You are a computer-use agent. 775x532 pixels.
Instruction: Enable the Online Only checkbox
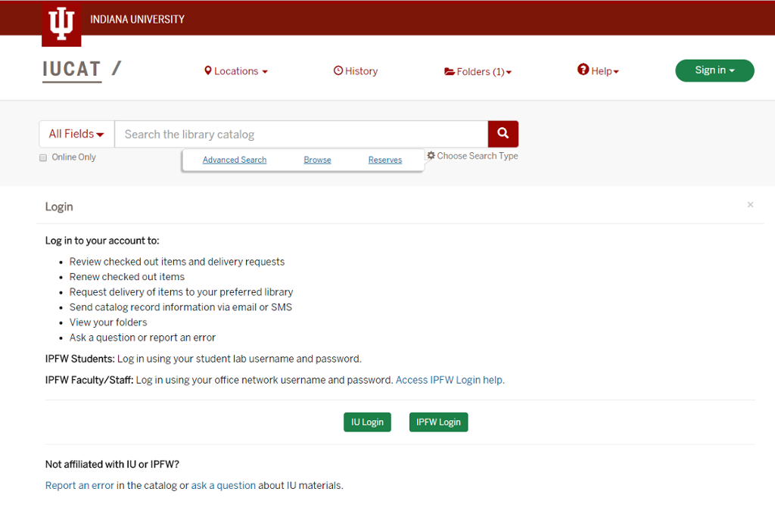[42, 157]
